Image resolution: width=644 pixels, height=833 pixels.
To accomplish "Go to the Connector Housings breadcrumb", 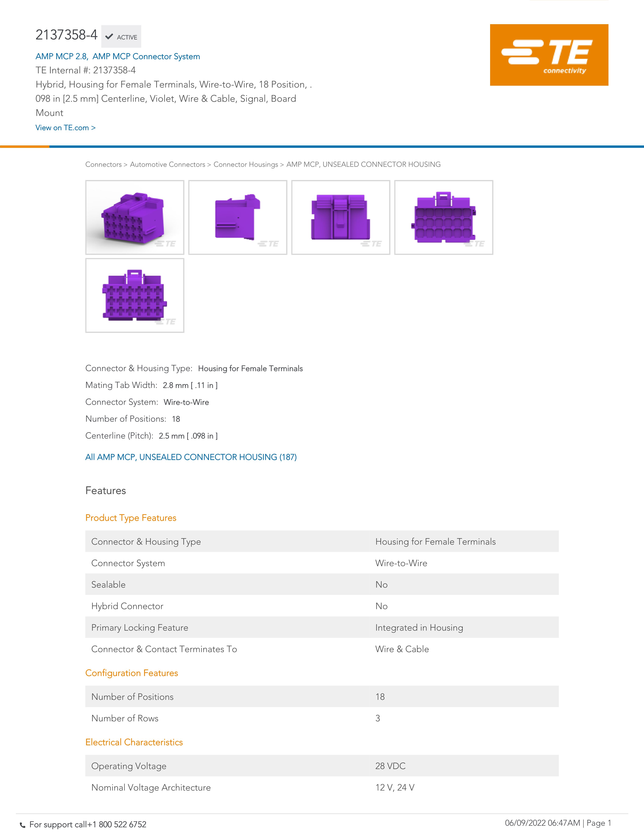I will 246,164.
